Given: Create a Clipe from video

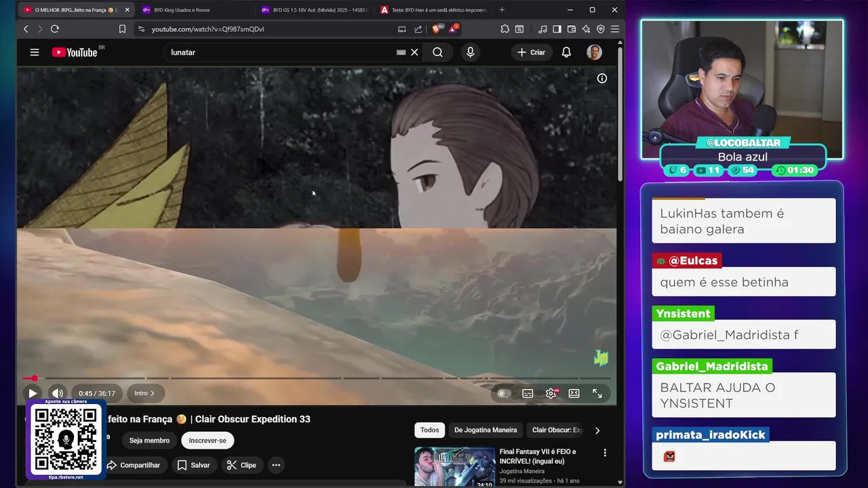Looking at the screenshot, I should (x=241, y=465).
